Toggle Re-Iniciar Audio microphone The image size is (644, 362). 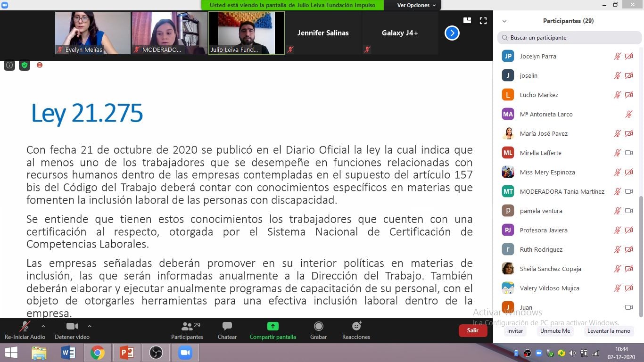(x=25, y=327)
